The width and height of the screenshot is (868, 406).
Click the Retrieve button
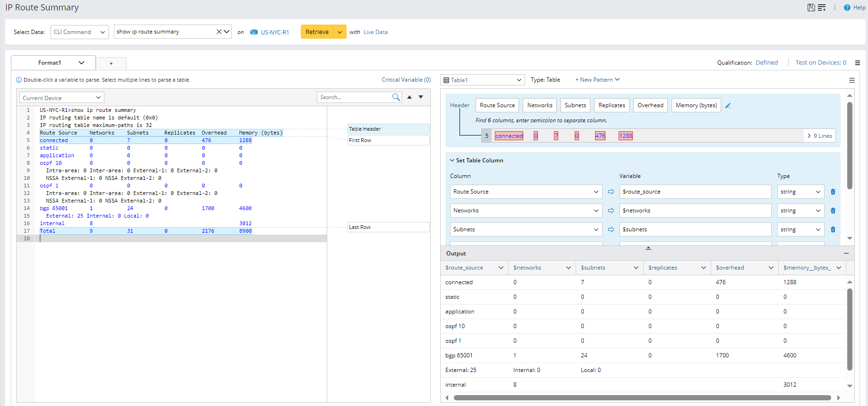(x=317, y=32)
